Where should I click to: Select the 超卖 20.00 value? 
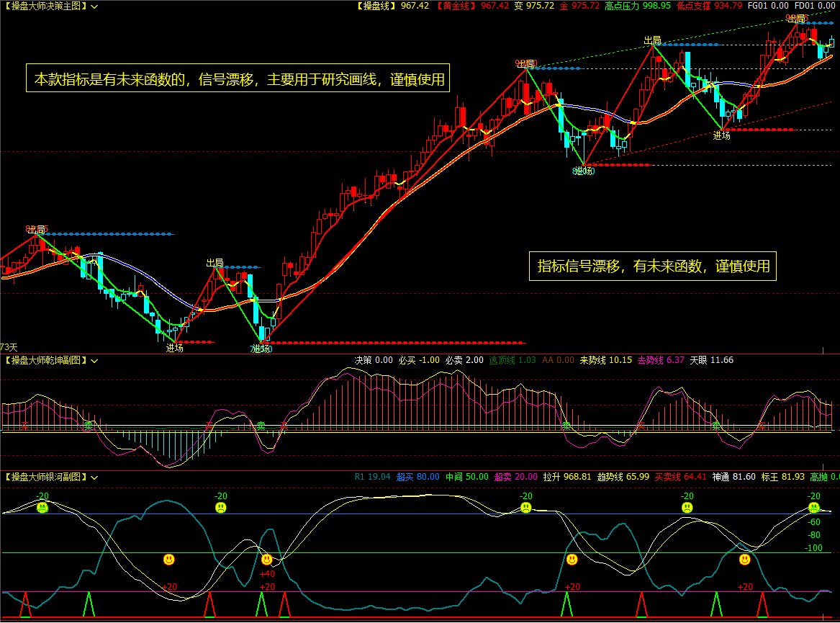coord(516,477)
